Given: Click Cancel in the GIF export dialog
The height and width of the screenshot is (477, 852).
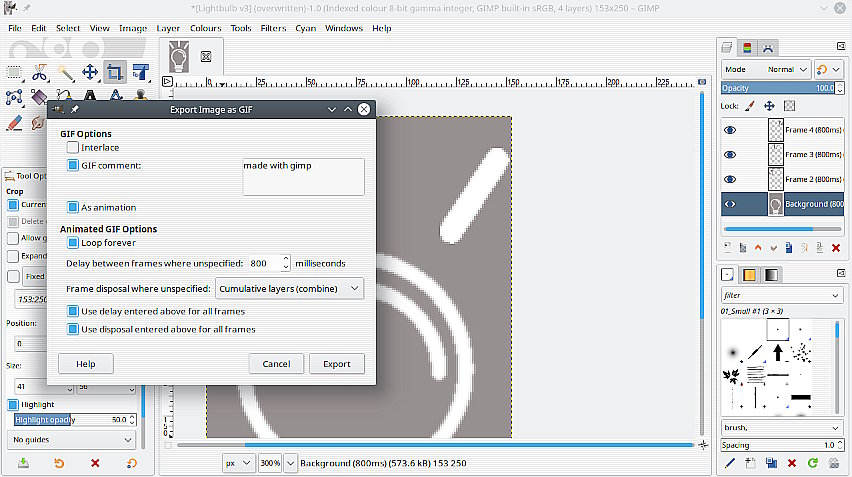Looking at the screenshot, I should point(276,363).
